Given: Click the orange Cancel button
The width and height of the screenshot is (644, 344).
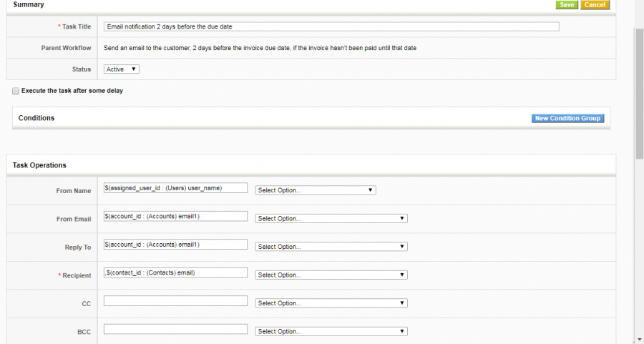Looking at the screenshot, I should coord(594,5).
